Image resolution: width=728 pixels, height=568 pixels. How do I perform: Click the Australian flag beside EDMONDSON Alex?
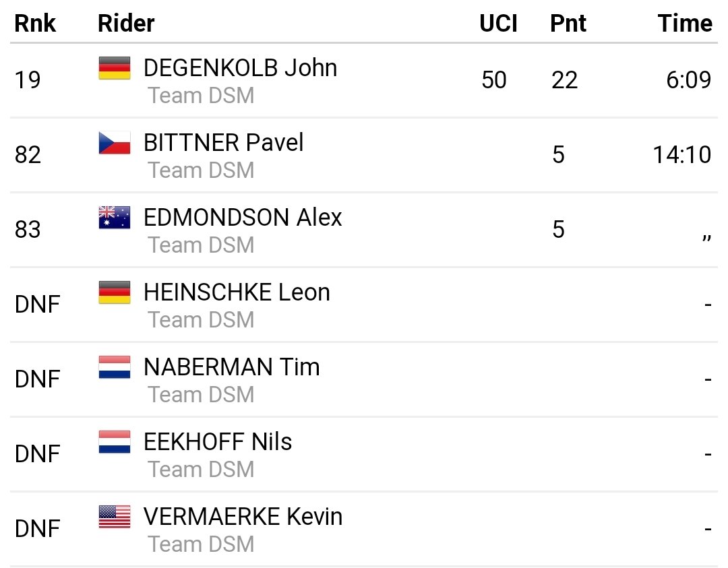click(x=115, y=218)
